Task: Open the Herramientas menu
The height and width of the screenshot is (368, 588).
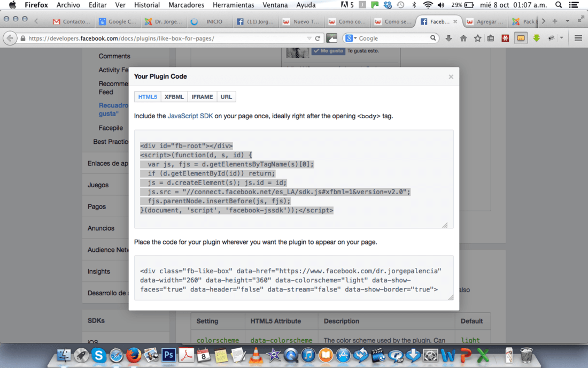Action: [233, 5]
